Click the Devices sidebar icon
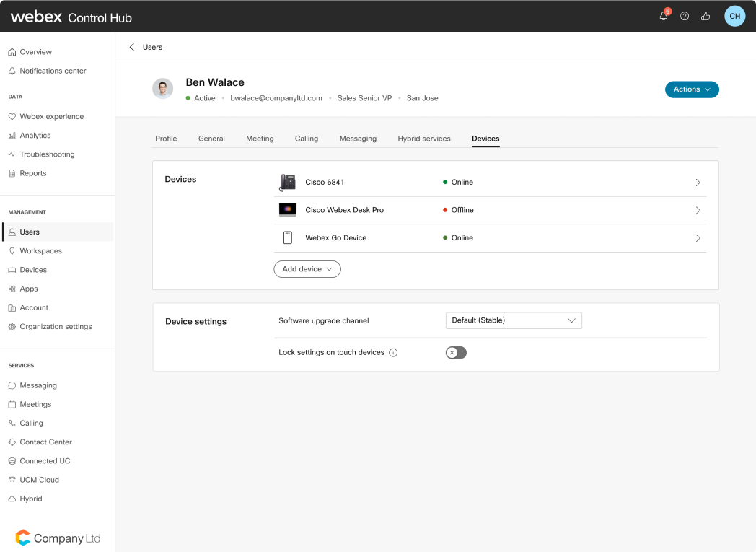 click(x=12, y=270)
